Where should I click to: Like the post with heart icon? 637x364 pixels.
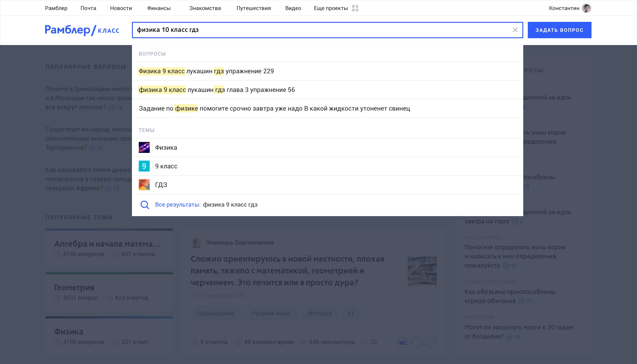pyautogui.click(x=365, y=342)
